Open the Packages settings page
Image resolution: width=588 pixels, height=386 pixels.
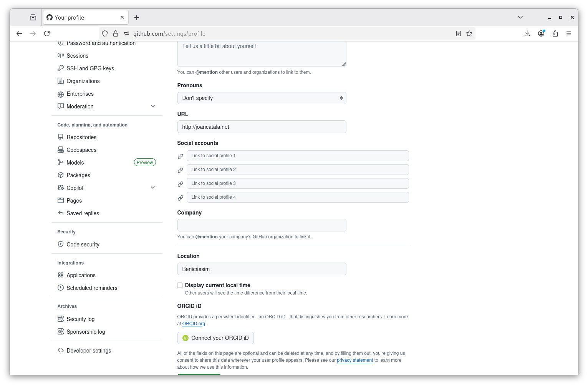78,175
